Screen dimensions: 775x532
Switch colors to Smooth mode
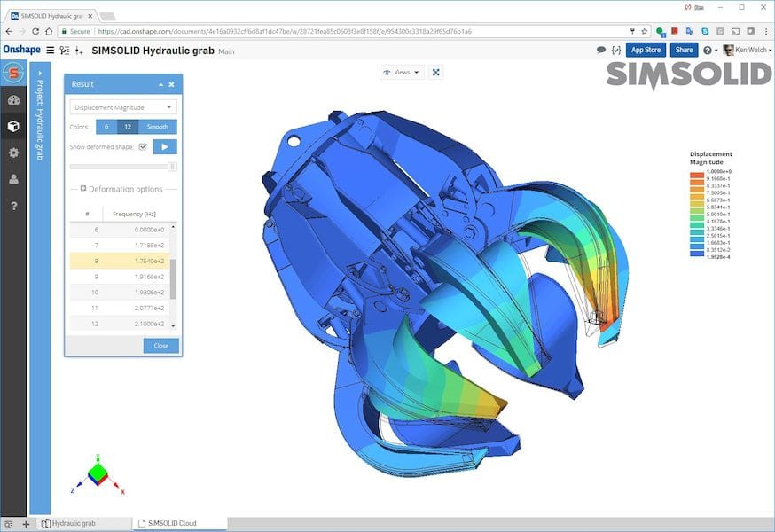(x=158, y=127)
